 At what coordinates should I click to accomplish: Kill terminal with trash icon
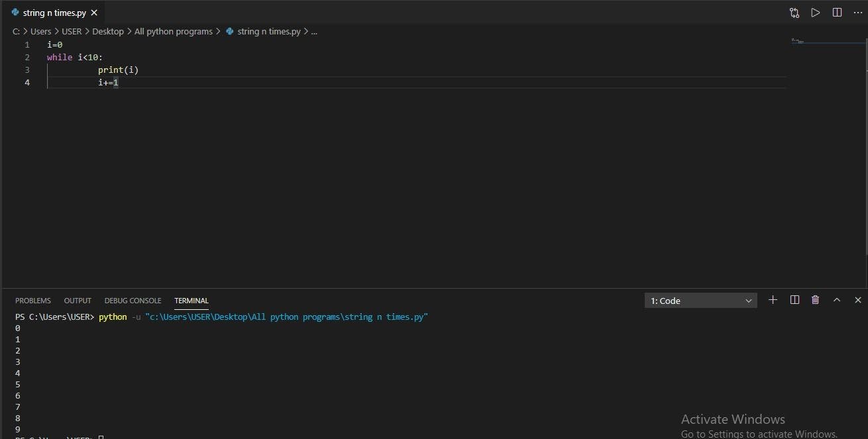(816, 300)
